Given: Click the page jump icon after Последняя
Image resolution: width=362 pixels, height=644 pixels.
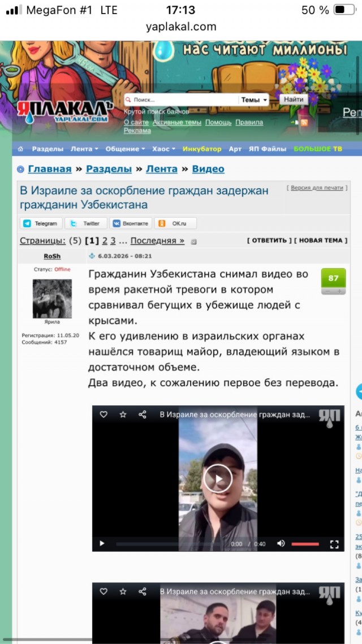Looking at the screenshot, I should (194, 241).
